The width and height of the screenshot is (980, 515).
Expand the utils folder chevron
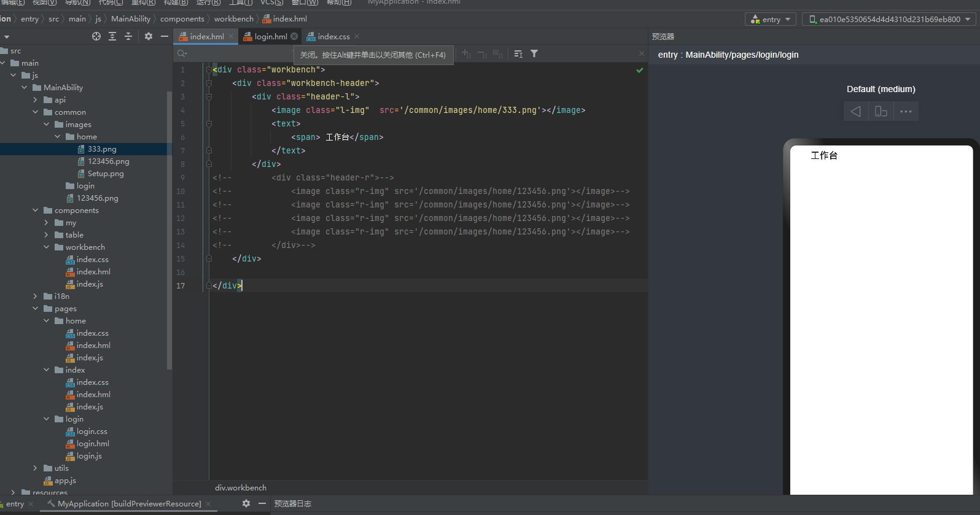35,468
